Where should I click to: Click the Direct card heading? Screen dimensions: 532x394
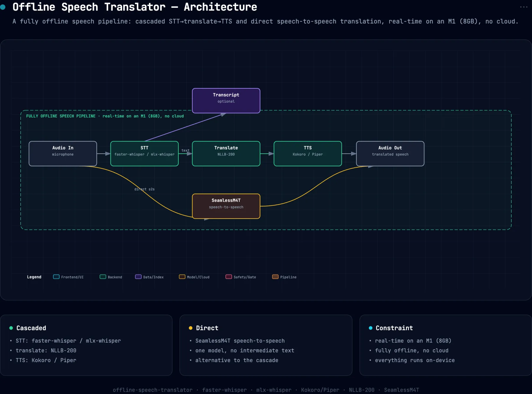point(207,328)
